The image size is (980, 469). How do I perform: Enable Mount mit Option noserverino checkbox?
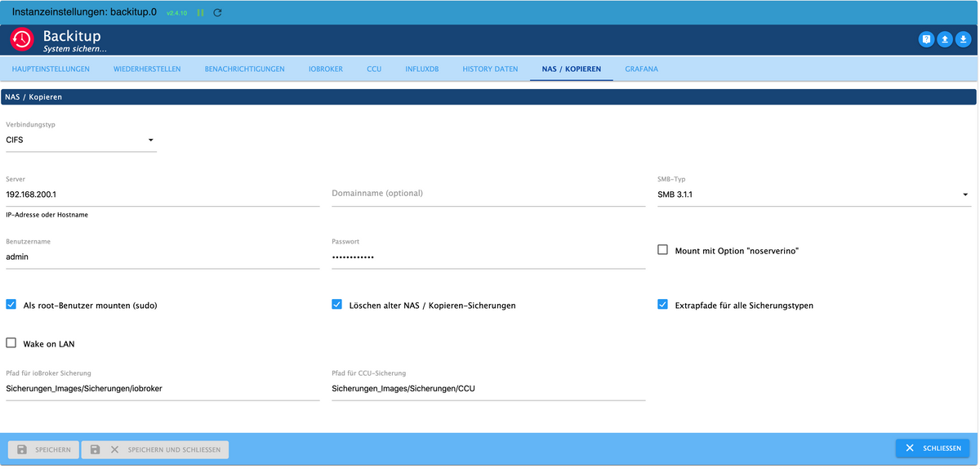663,250
